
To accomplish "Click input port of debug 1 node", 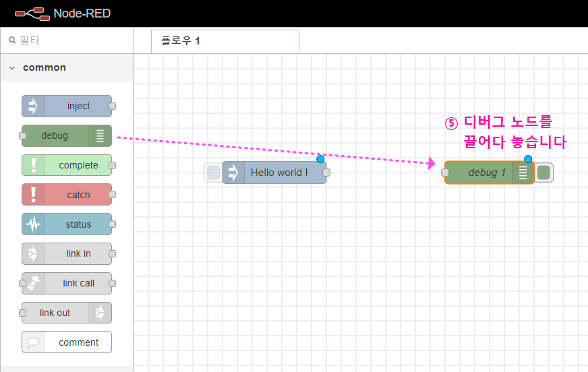I will coord(445,173).
